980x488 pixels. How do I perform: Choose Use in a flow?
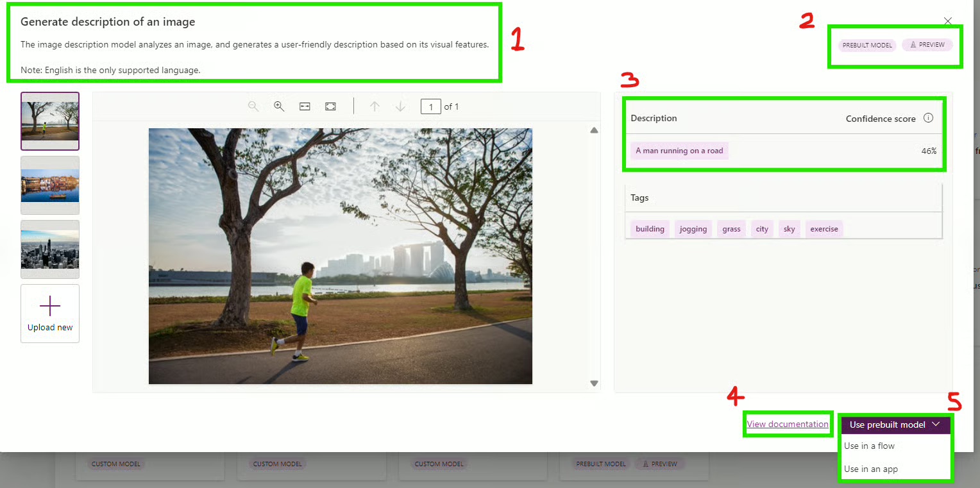[869, 446]
